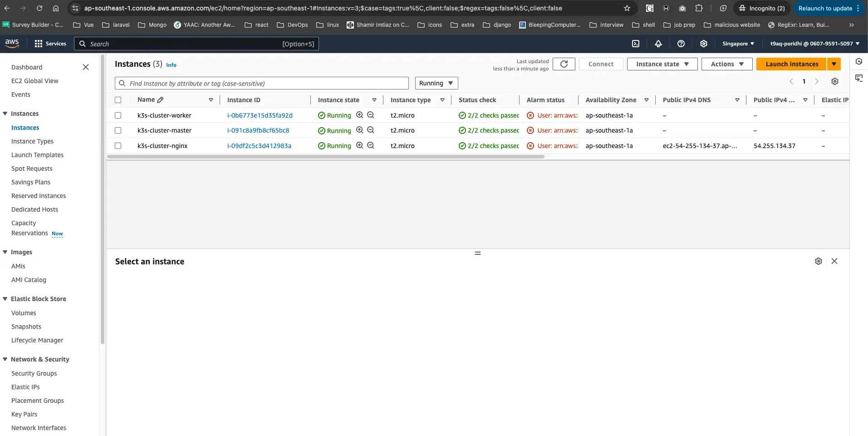
Task: Click the AWS logo
Action: [11, 43]
